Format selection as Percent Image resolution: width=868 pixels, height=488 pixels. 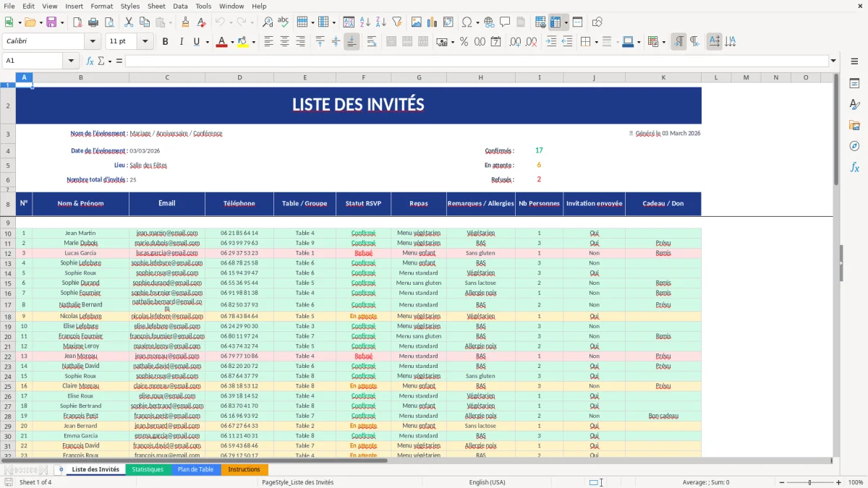pyautogui.click(x=463, y=41)
